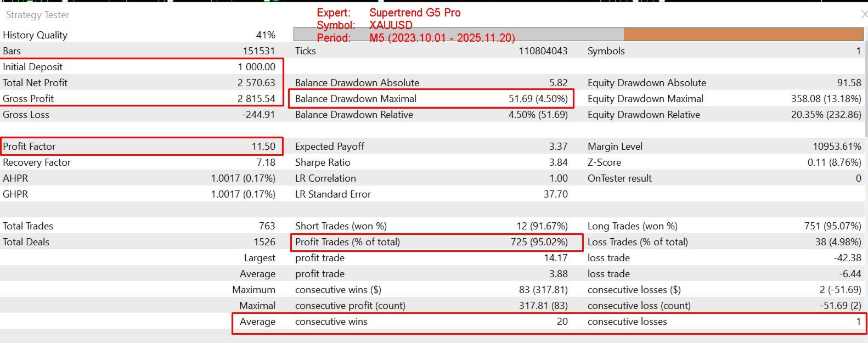The image size is (868, 343).
Task: Close the Strategy Tester panel
Action: tap(864, 15)
